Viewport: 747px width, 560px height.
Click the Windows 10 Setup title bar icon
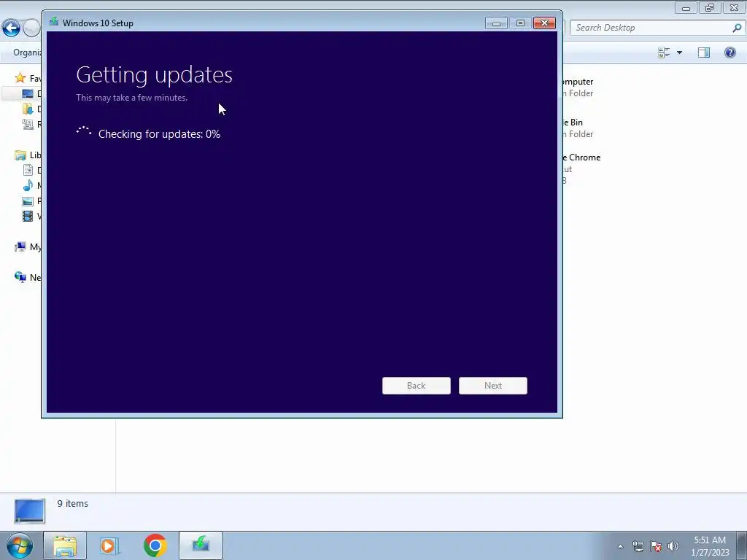click(x=54, y=23)
